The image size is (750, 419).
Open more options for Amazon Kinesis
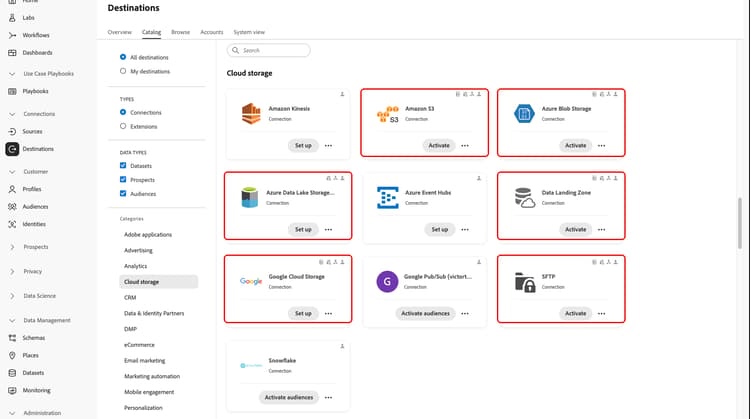coord(328,145)
